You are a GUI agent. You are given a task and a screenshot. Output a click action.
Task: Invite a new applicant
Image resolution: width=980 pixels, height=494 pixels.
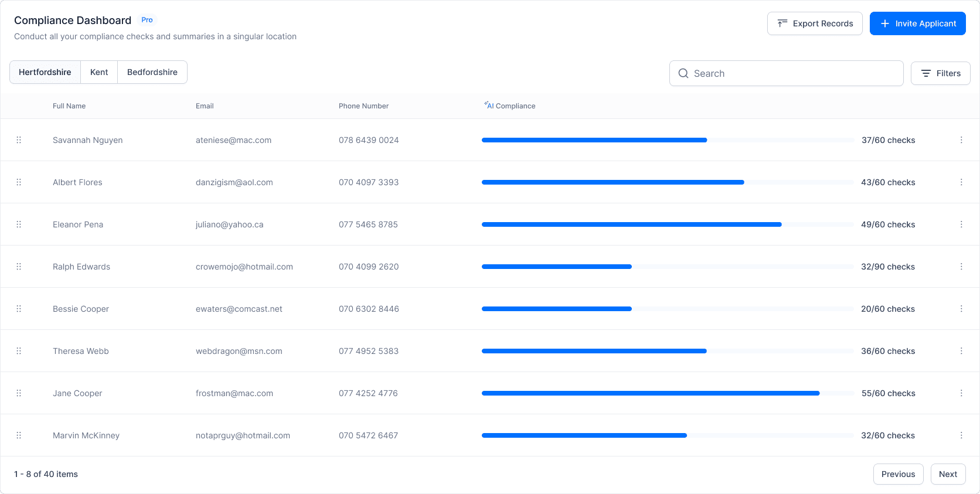(918, 23)
